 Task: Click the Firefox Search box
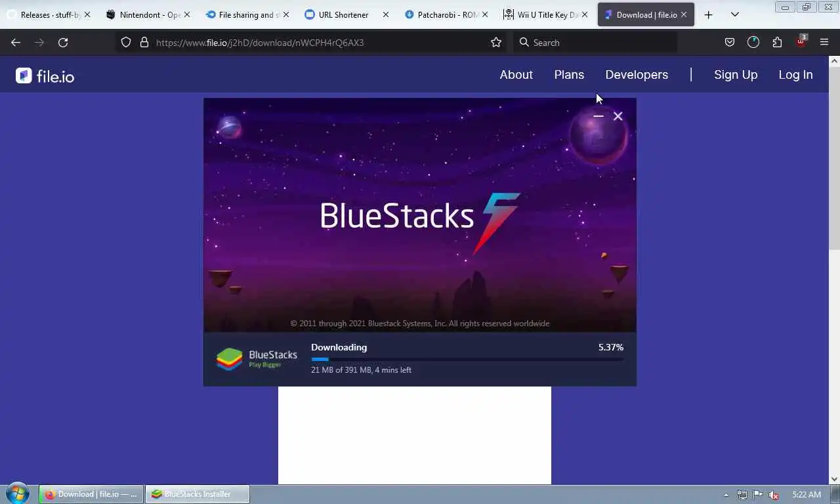click(x=595, y=43)
